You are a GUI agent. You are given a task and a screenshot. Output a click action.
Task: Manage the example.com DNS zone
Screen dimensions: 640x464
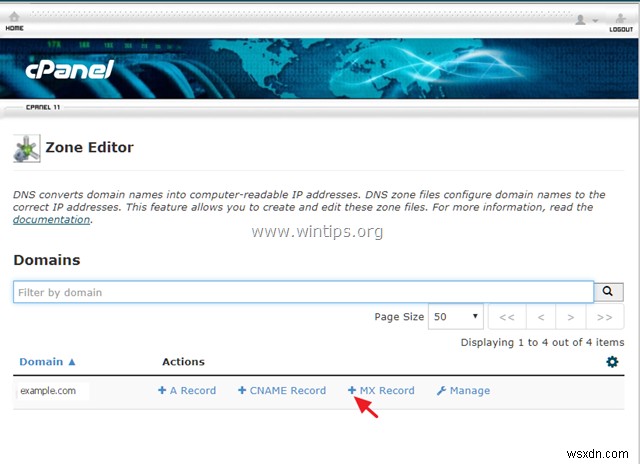463,391
